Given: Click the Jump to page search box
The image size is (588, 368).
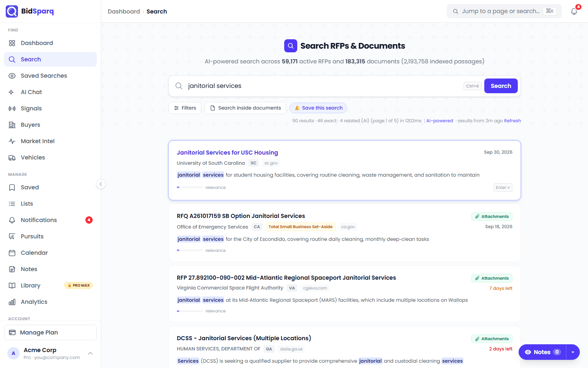Looking at the screenshot, I should 504,11.
